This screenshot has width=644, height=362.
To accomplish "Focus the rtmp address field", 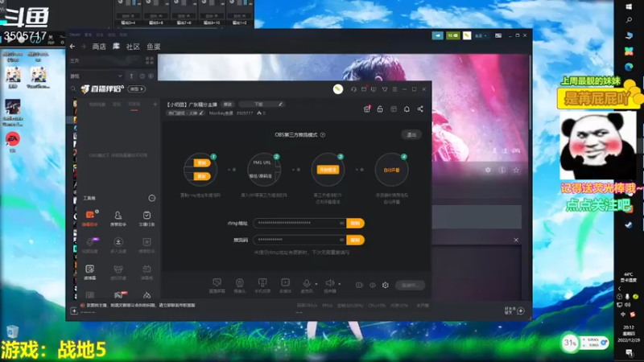I will coord(299,224).
